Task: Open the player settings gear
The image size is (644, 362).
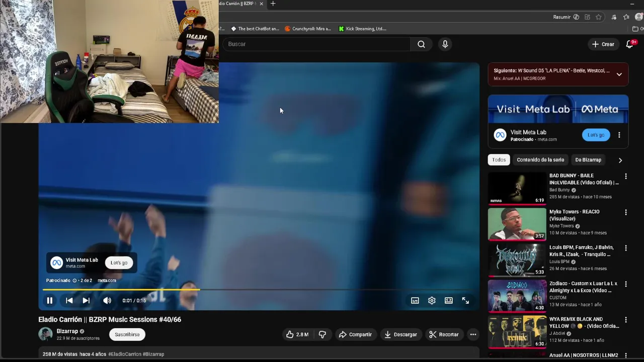Action: click(432, 301)
